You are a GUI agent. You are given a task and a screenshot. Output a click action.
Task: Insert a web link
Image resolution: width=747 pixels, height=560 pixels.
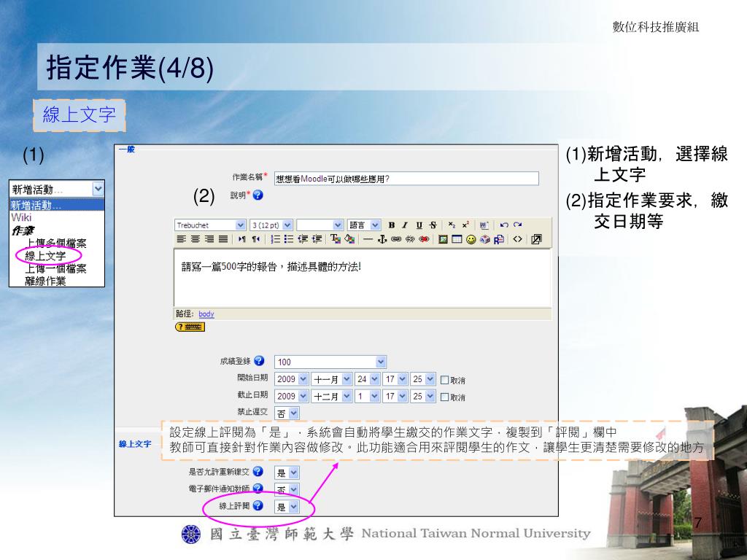click(396, 239)
